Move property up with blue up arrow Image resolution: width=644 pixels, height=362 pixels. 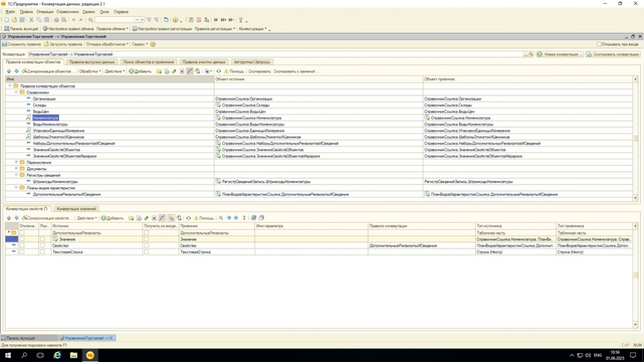[x=9, y=218]
